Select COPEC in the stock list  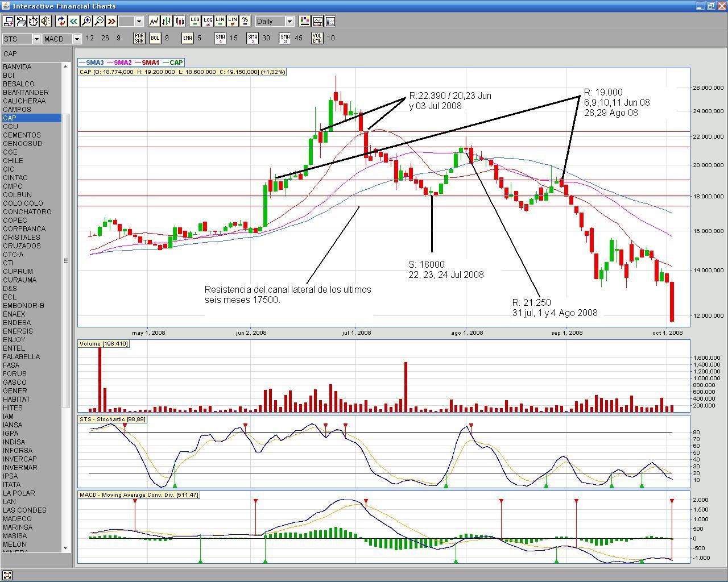click(31, 221)
